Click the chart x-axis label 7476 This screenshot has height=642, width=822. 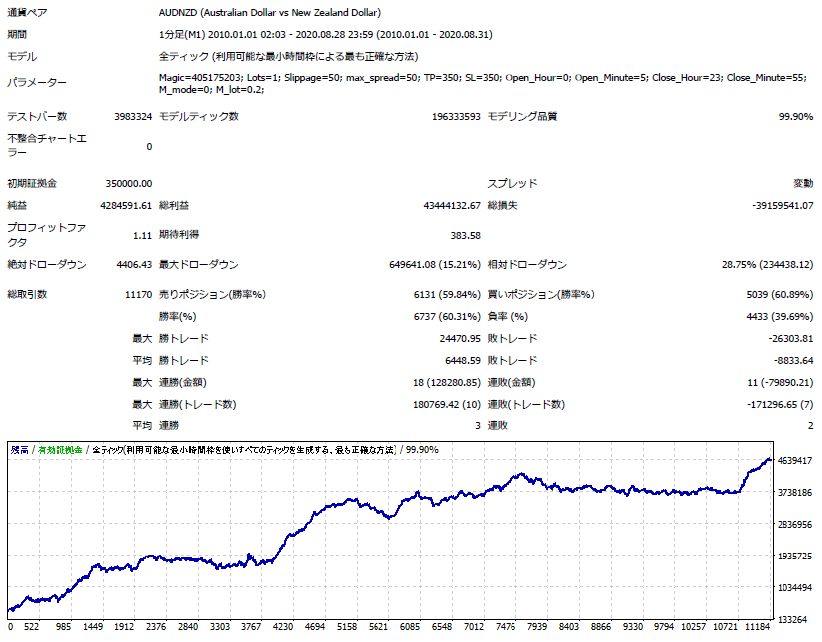[505, 627]
